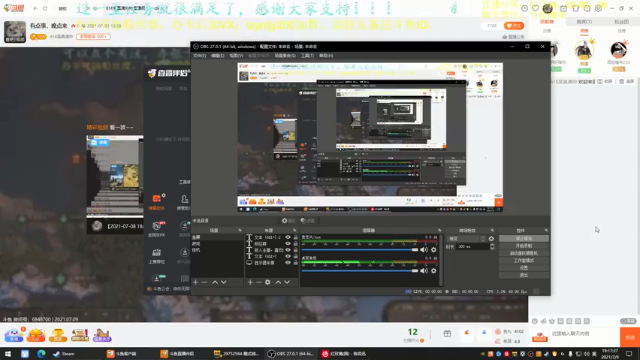Pop out the 混音器 panel with its header icon
640x360 pixels.
pos(440,231)
